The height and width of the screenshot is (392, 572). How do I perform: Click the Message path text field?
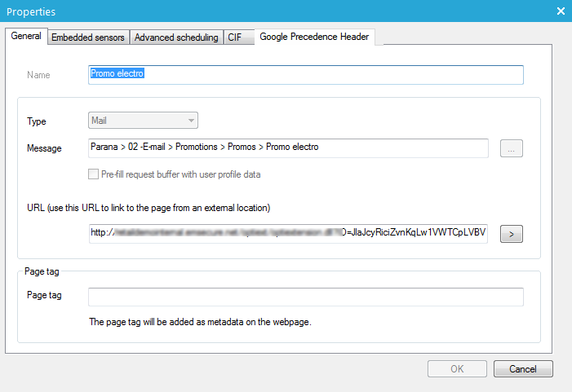tap(288, 148)
